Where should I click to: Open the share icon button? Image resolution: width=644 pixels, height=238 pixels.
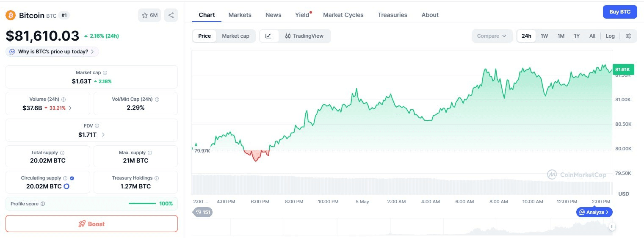point(171,15)
